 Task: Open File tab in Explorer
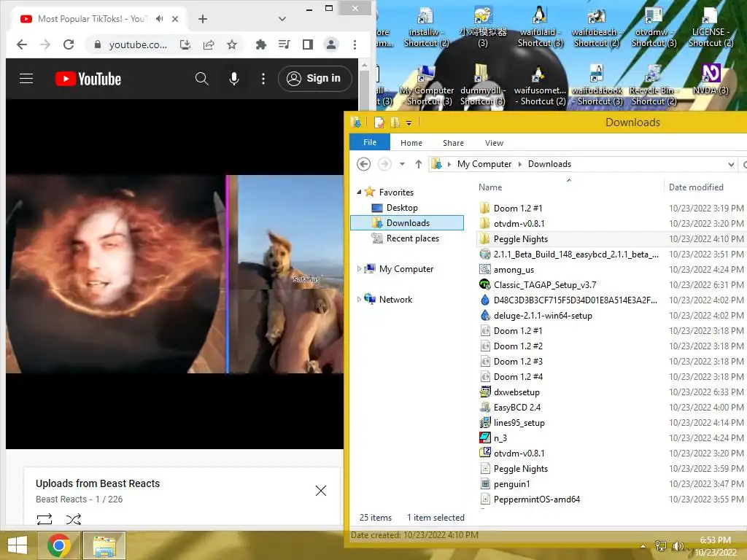click(x=370, y=142)
